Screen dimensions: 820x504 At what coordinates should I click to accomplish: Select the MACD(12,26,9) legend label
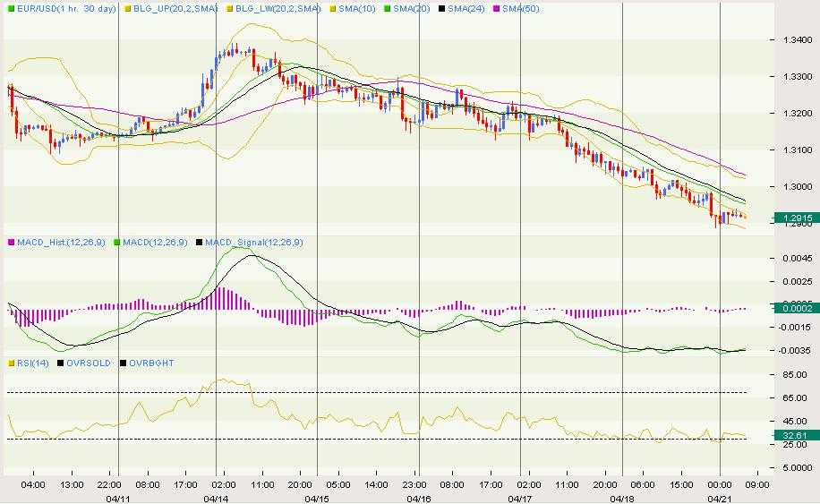tap(155, 243)
